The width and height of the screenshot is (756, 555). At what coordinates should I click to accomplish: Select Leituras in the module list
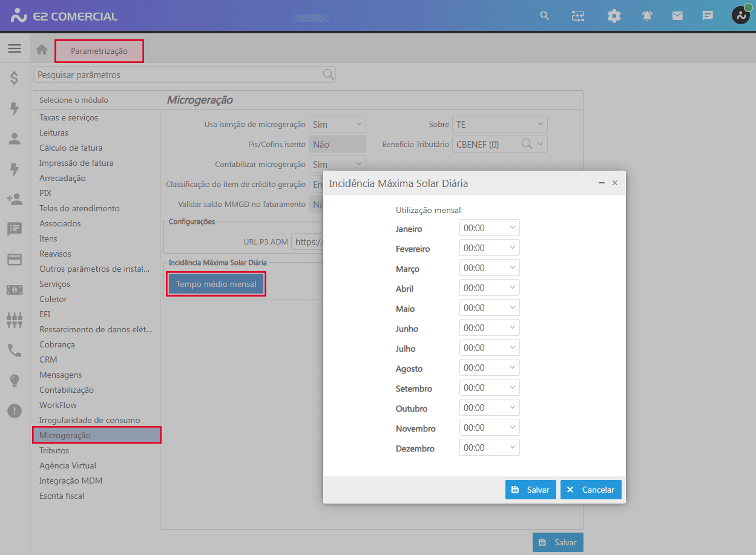[54, 133]
